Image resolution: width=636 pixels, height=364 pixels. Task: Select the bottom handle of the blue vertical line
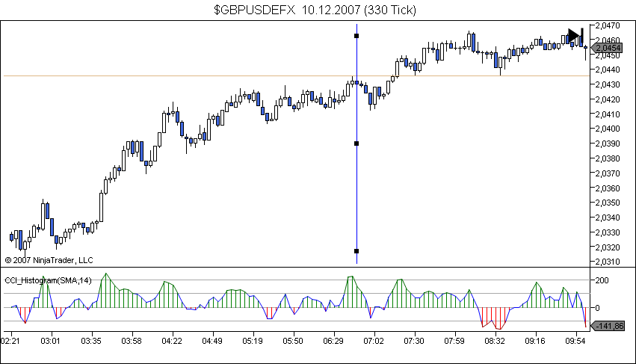click(356, 251)
